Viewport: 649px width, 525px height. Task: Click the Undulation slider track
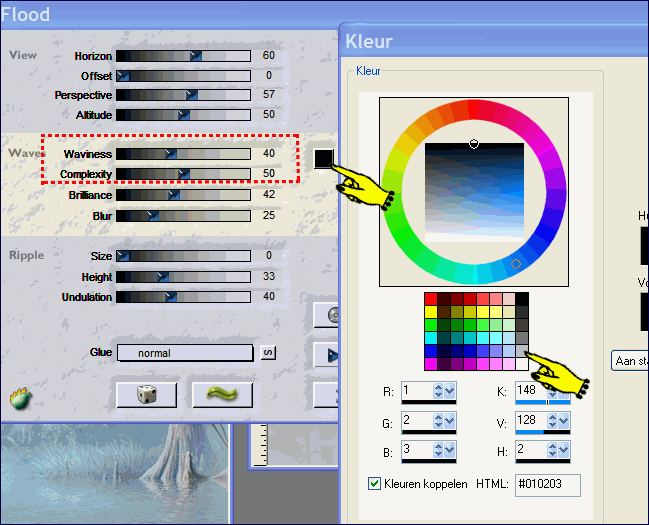pos(183,297)
